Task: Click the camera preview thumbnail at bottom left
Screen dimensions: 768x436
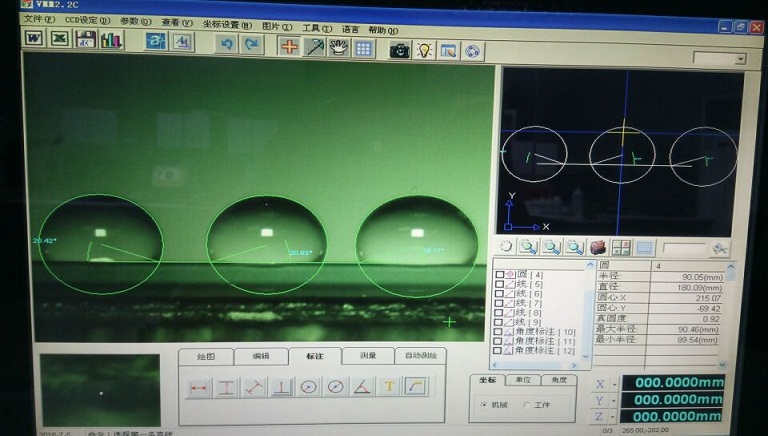Action: click(99, 390)
